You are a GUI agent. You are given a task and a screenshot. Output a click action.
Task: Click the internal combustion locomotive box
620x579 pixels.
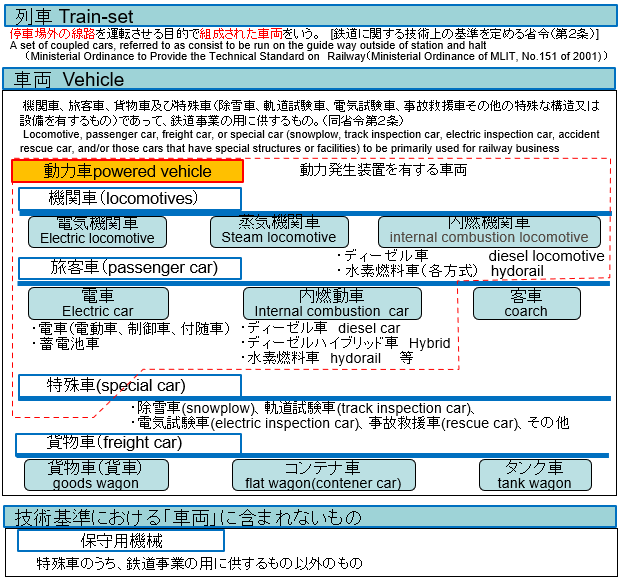point(489,232)
